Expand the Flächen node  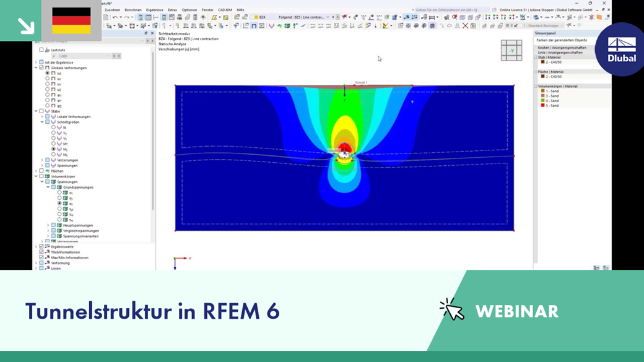pos(36,171)
